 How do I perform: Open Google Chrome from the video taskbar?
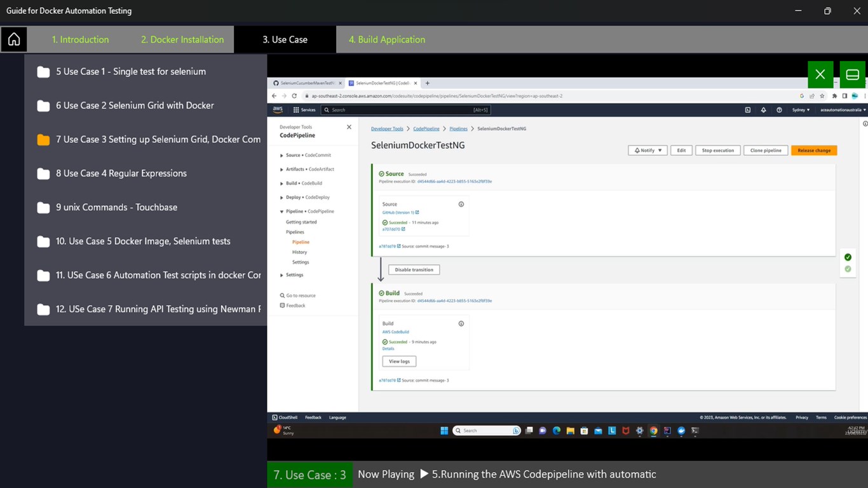click(x=653, y=430)
